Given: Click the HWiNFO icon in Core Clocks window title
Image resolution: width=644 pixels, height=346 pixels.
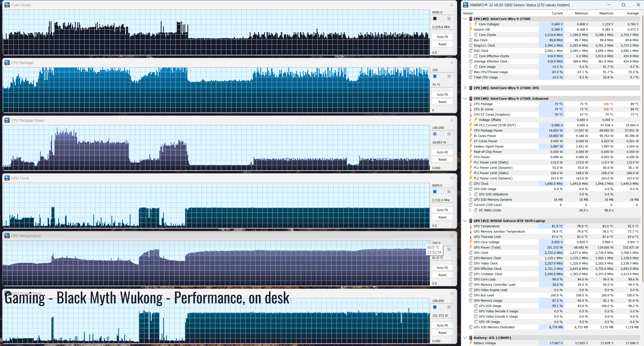Looking at the screenshot, I should [x=7, y=5].
